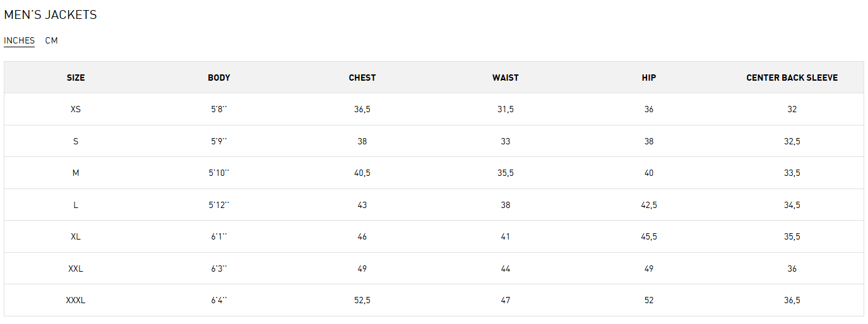
Task: Select the XL size row label
Action: (x=76, y=236)
